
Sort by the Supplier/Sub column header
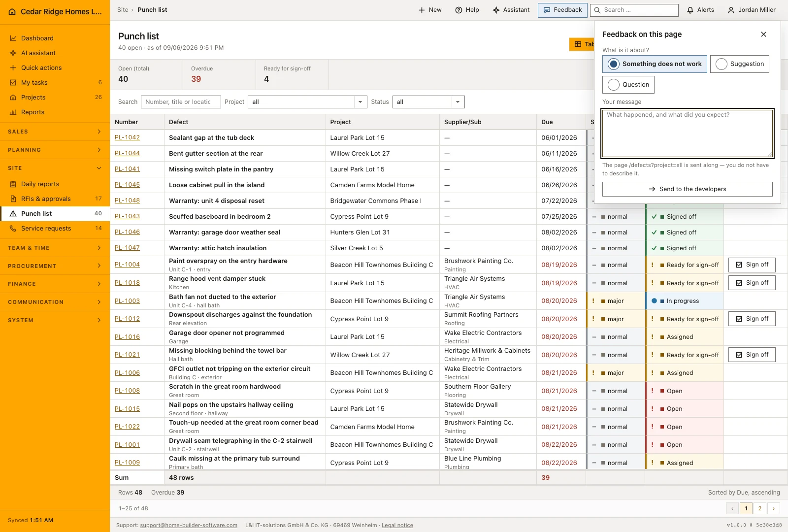tap(488, 122)
